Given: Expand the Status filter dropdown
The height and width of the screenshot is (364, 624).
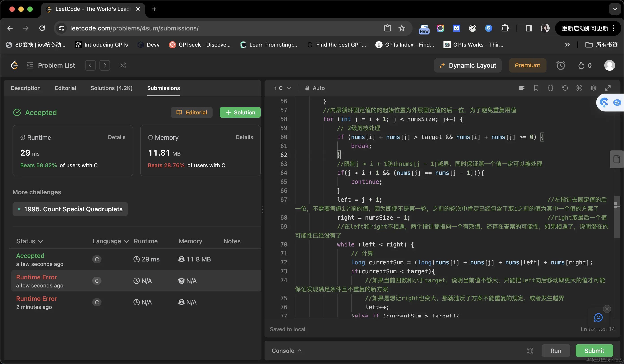Looking at the screenshot, I should 30,241.
